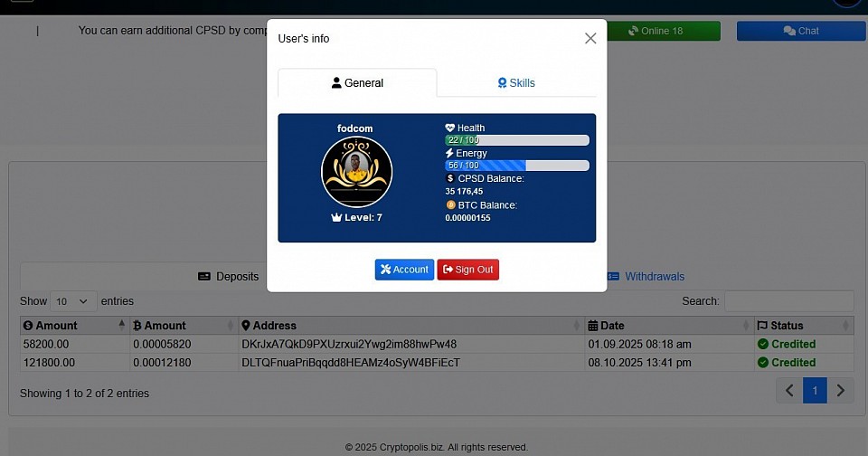Select the General tab
Image resolution: width=868 pixels, height=456 pixels.
[x=357, y=83]
